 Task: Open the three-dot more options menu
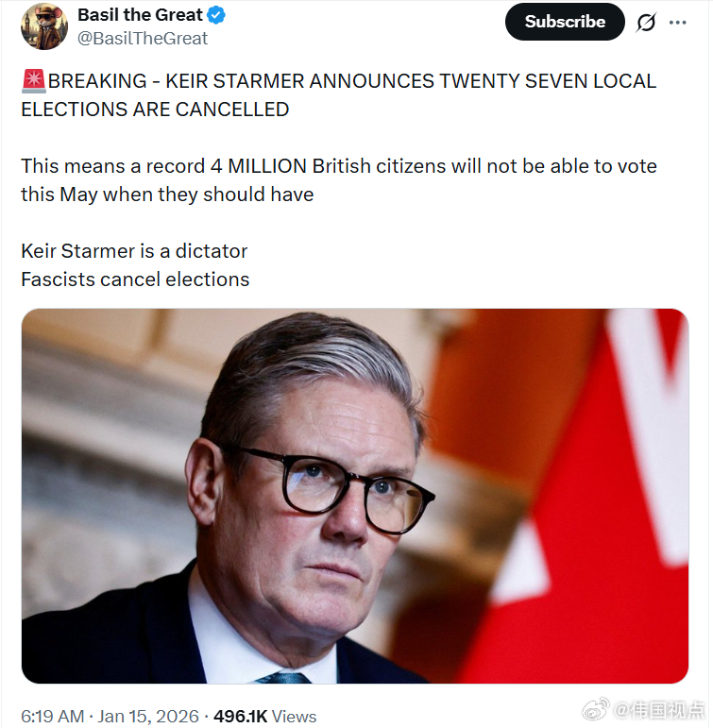[678, 23]
